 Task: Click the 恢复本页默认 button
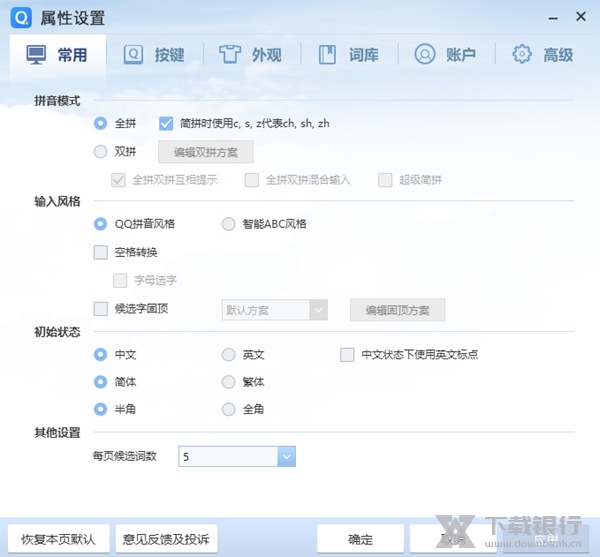pos(58,540)
